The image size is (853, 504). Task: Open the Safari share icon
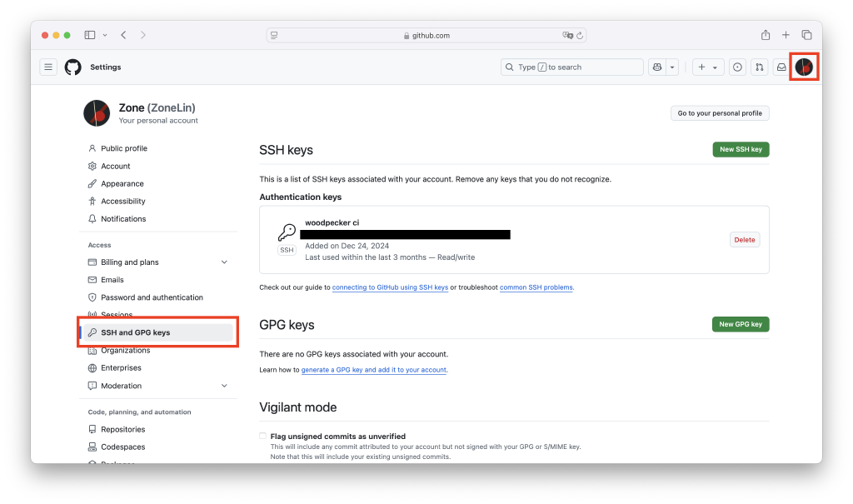pos(765,34)
